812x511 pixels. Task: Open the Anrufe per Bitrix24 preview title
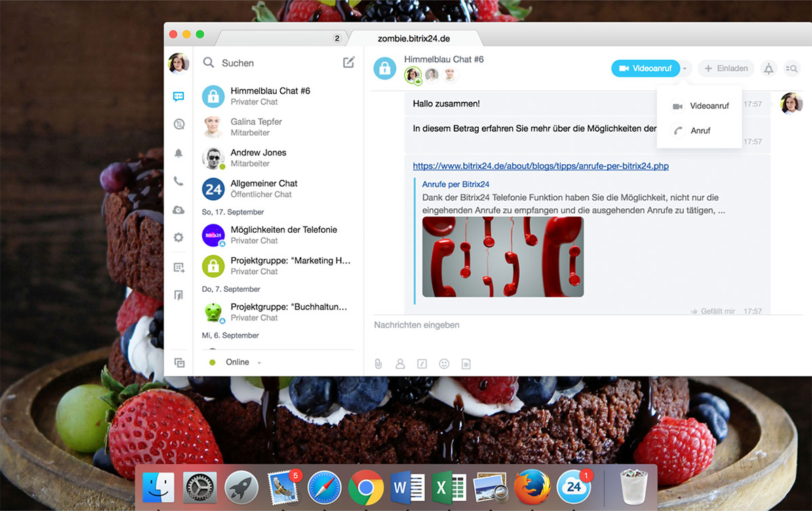point(456,184)
